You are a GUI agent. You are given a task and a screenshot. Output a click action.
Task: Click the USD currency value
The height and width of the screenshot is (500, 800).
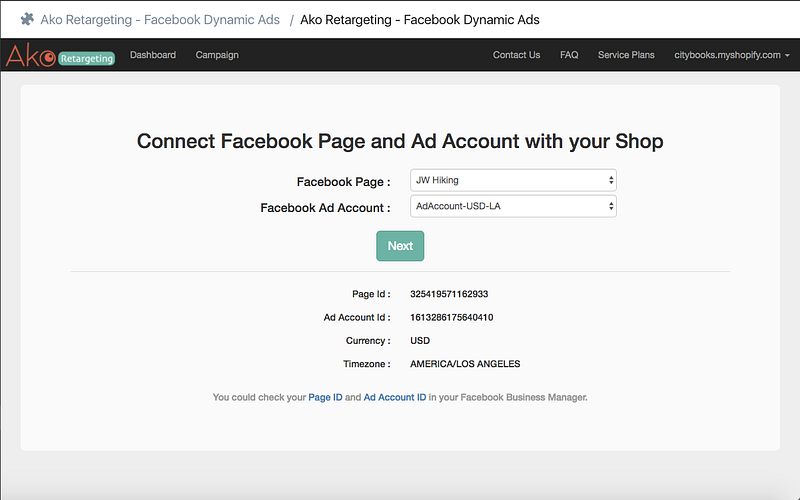(x=420, y=341)
